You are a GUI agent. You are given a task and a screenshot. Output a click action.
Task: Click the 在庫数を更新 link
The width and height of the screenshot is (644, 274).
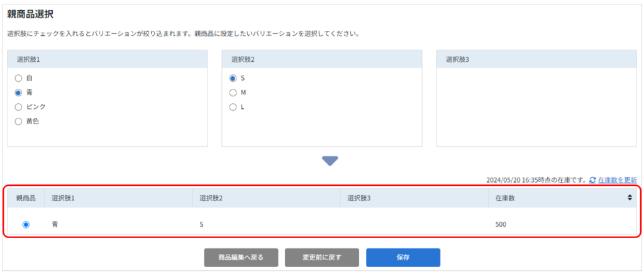pos(618,180)
